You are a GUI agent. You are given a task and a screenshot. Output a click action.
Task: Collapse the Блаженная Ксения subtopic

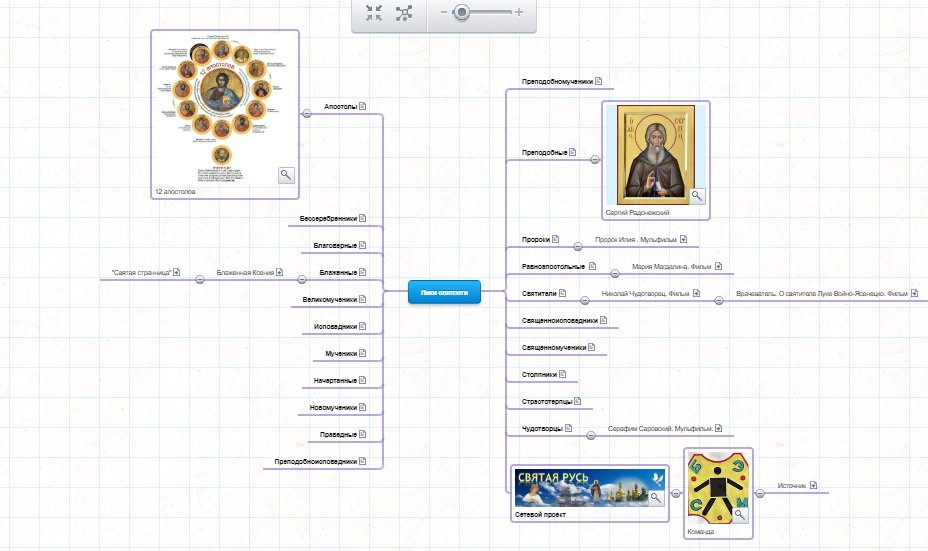click(200, 280)
